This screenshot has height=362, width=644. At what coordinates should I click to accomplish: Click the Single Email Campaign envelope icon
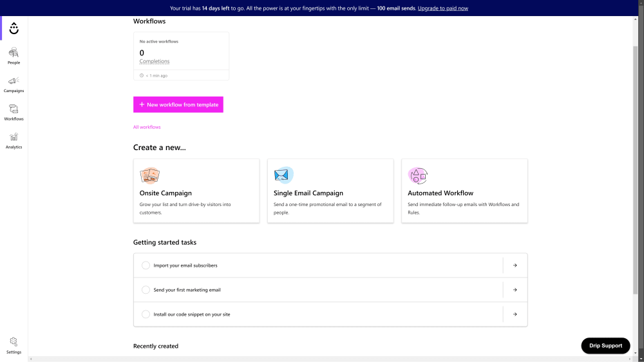(x=283, y=175)
